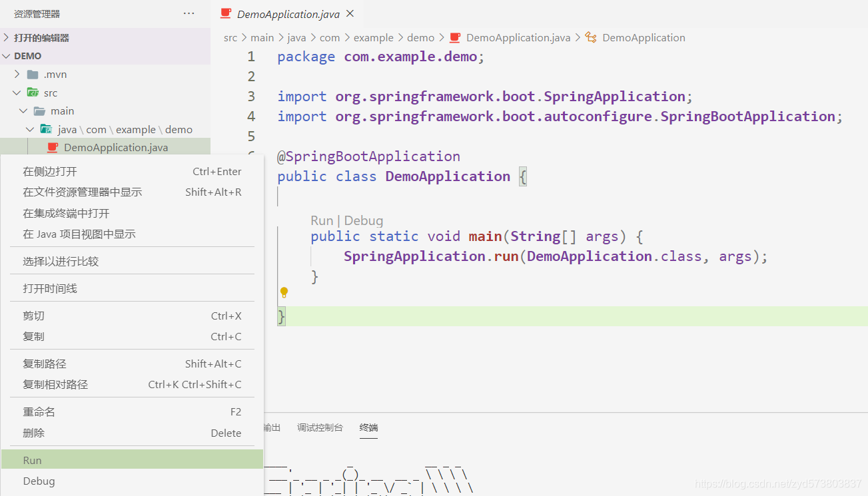This screenshot has width=868, height=496.
Task: Click main in the breadcrumb path
Action: pyautogui.click(x=262, y=37)
